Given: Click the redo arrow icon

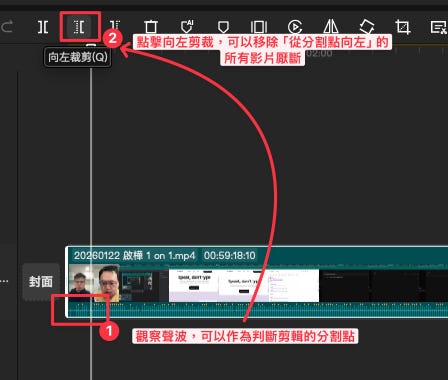Looking at the screenshot, I should coord(7,26).
